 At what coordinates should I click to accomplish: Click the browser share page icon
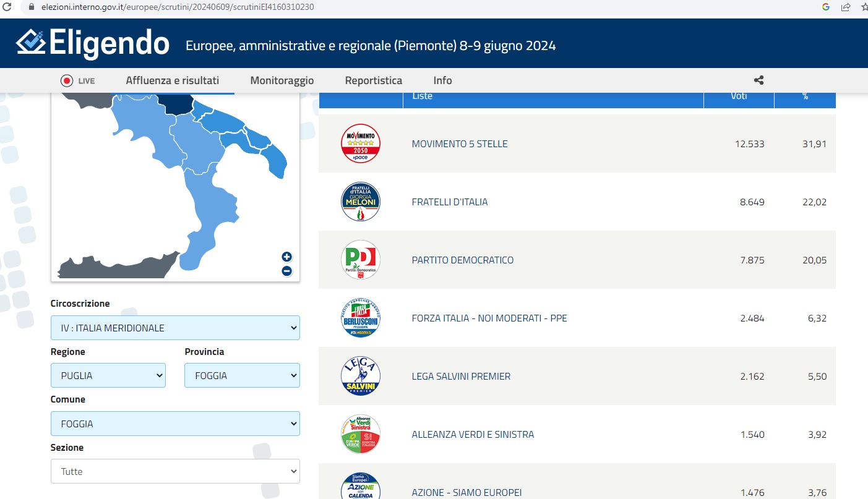pyautogui.click(x=846, y=7)
